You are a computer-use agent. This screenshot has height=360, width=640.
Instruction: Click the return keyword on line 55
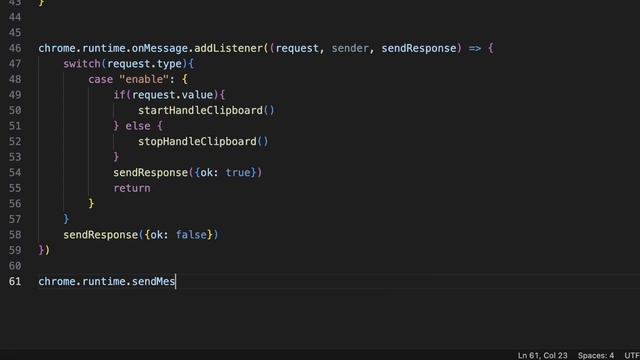click(131, 188)
